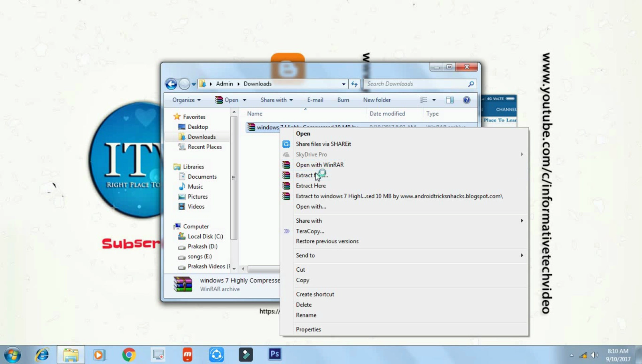Viewport: 642px width, 364px height.
Task: Open the Prakash Videos drive
Action: (x=204, y=266)
